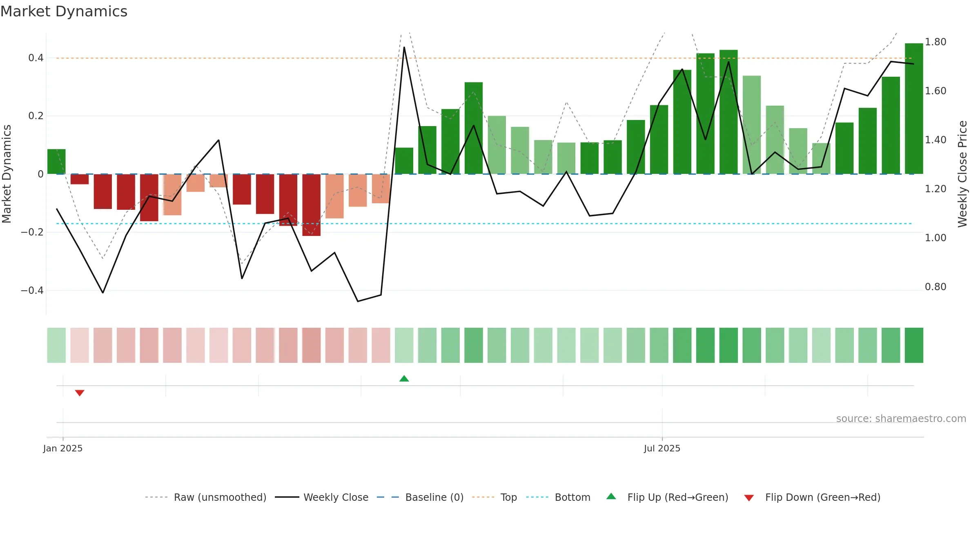The height and width of the screenshot is (551, 980).
Task: Click the source: sharemaestro.com text
Action: pyautogui.click(x=901, y=418)
